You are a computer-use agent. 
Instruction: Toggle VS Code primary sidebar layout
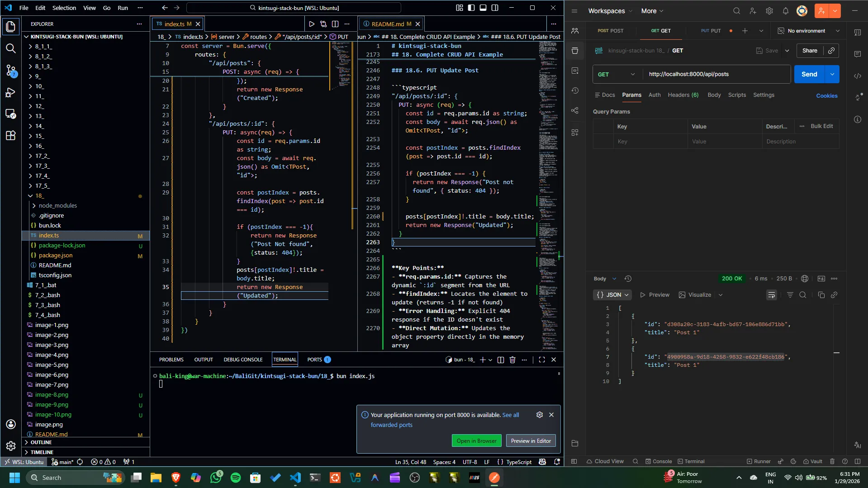tap(471, 8)
